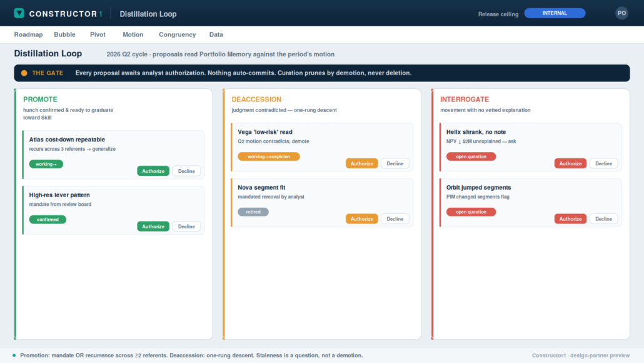This screenshot has width=644, height=363.
Task: Click the INTERROGATE column heading
Action: point(465,100)
